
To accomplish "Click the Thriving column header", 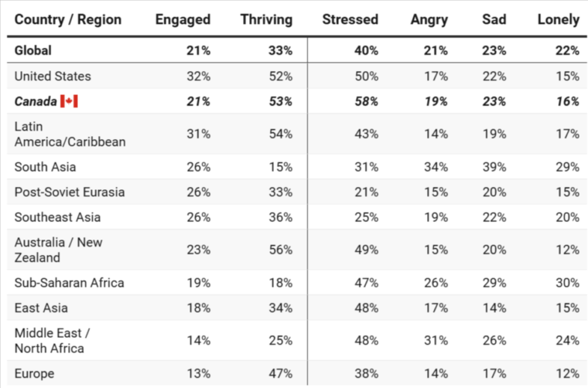I will [266, 19].
